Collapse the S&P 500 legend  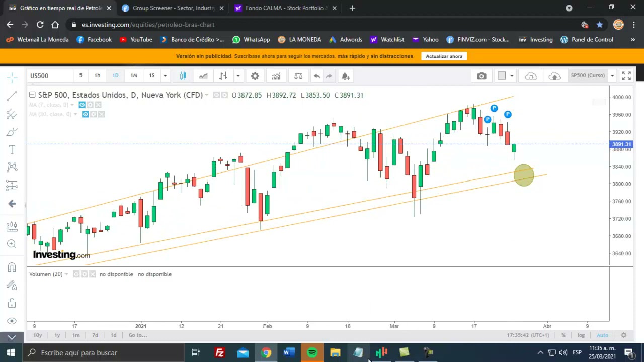pyautogui.click(x=32, y=95)
